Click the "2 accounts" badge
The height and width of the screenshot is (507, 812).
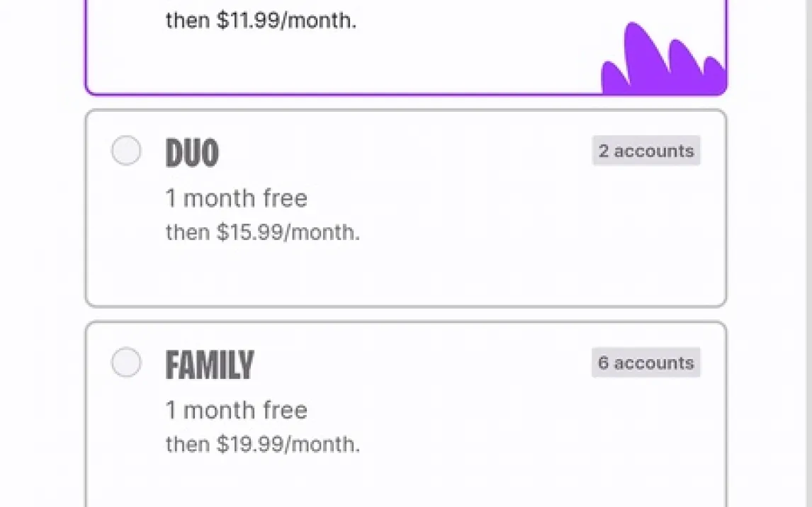(x=645, y=151)
